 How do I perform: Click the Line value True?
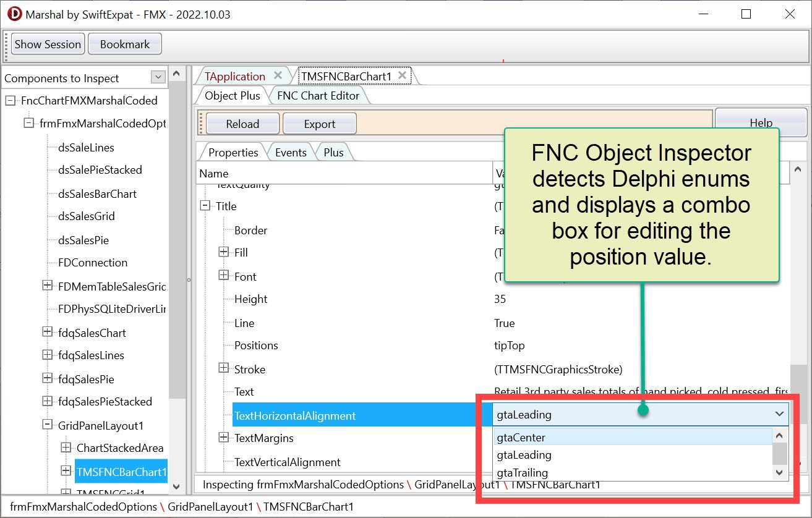pyautogui.click(x=505, y=323)
